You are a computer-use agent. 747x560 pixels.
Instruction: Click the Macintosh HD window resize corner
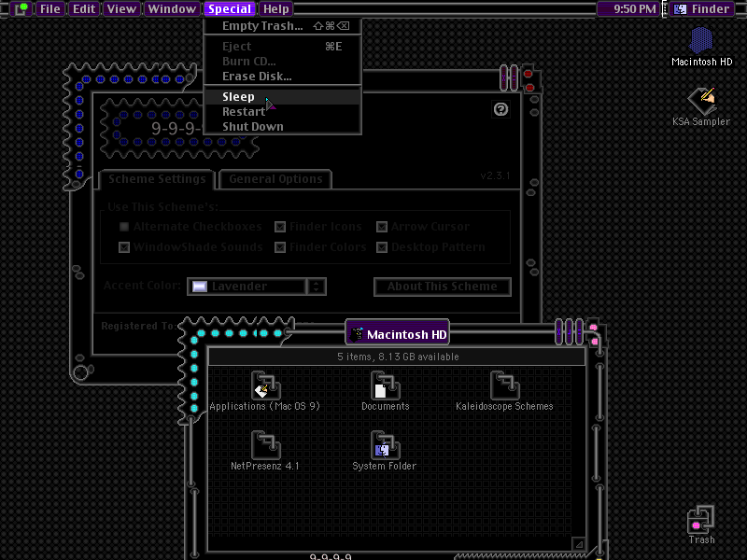point(579,544)
